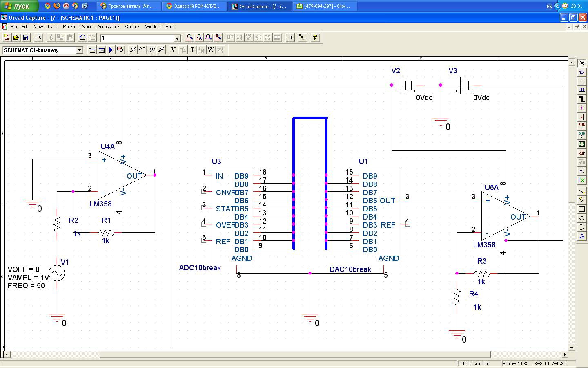This screenshot has width=588, height=368.
Task: Open the Place menu
Action: (53, 27)
